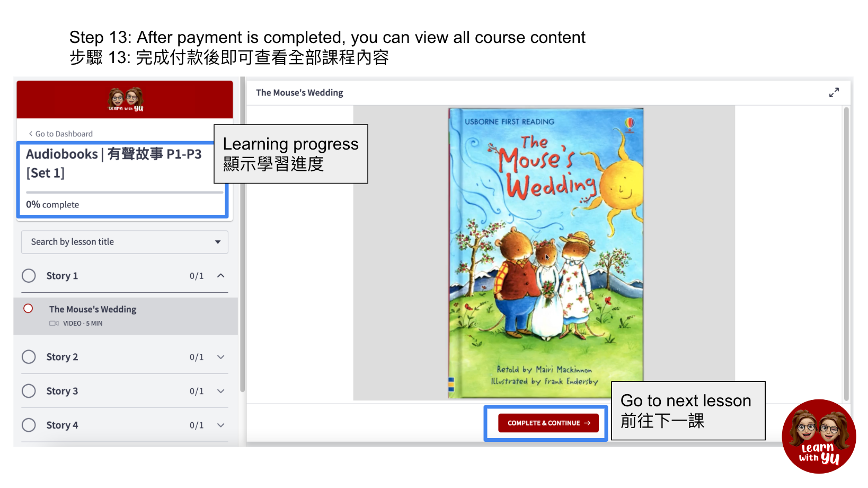The width and height of the screenshot is (868, 488).
Task: Click the Audiobooks P1-P3 [Set 1] course title
Action: coord(114,163)
